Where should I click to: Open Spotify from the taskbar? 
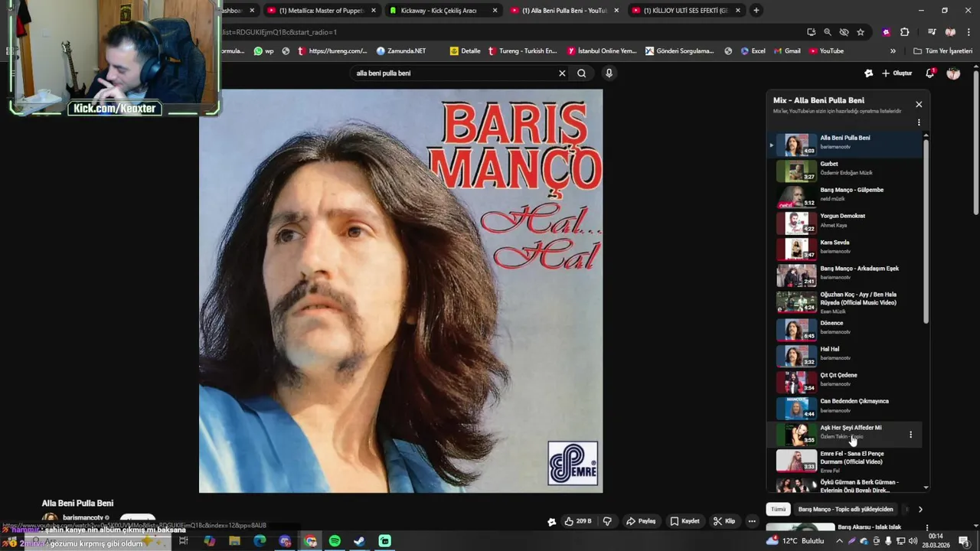point(335,541)
